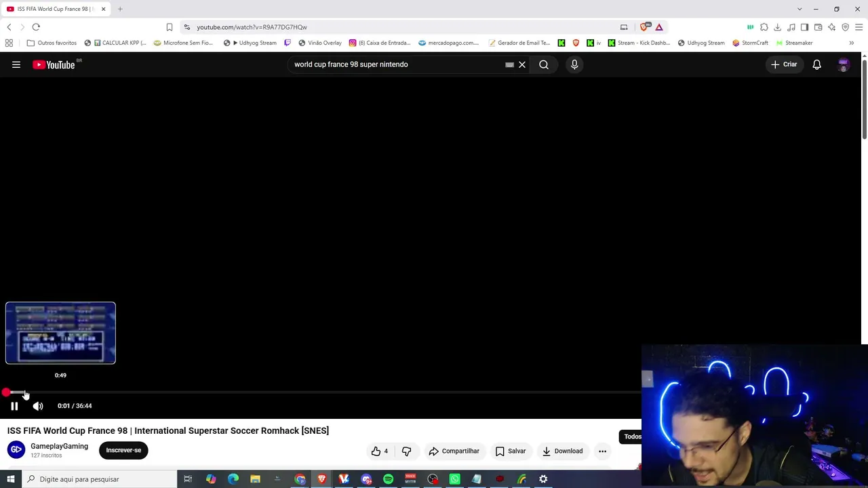Open Microfone Sem Fio bookmark

183,43
